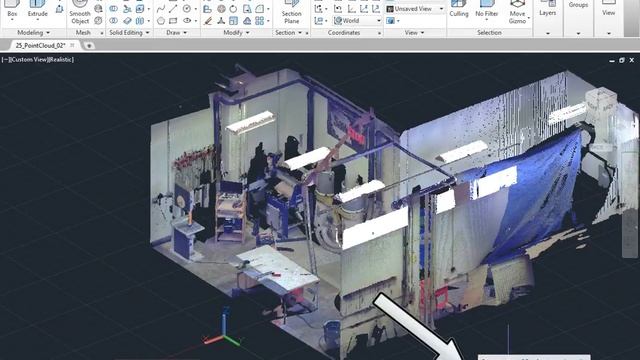640x360 pixels.
Task: Click the Presspull icon beside Extrude
Action: coord(60,8)
